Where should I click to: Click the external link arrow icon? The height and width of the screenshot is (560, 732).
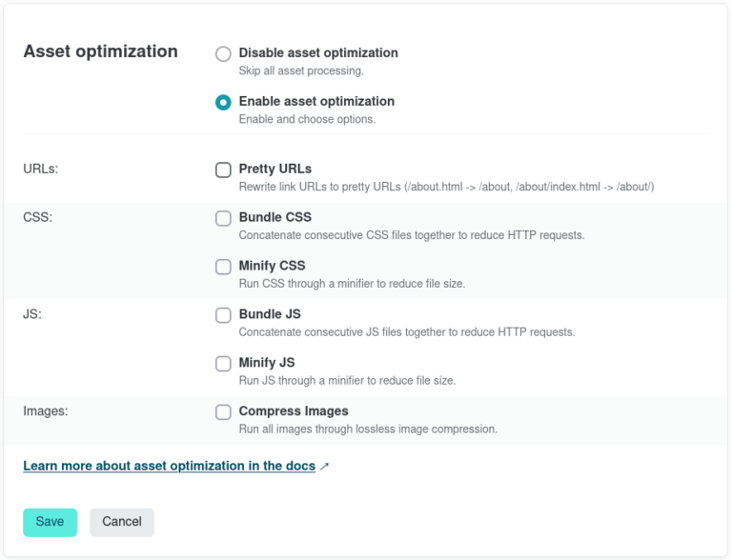[325, 467]
